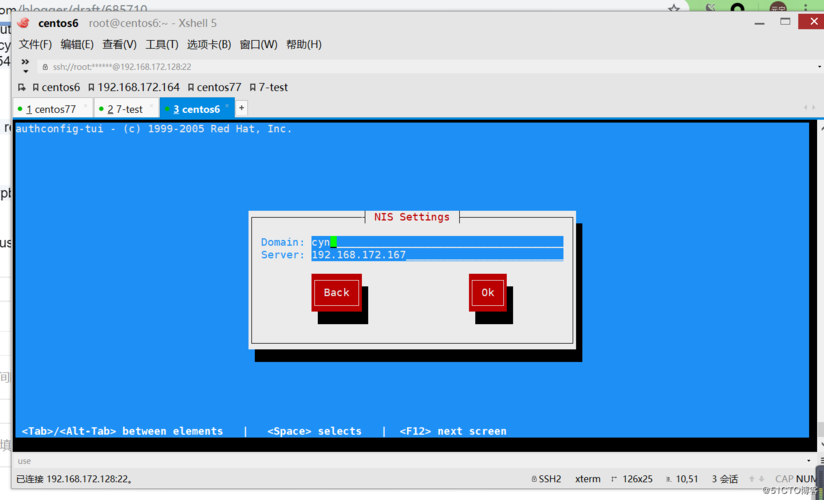Open the centos77 quick session bookmark

[214, 87]
